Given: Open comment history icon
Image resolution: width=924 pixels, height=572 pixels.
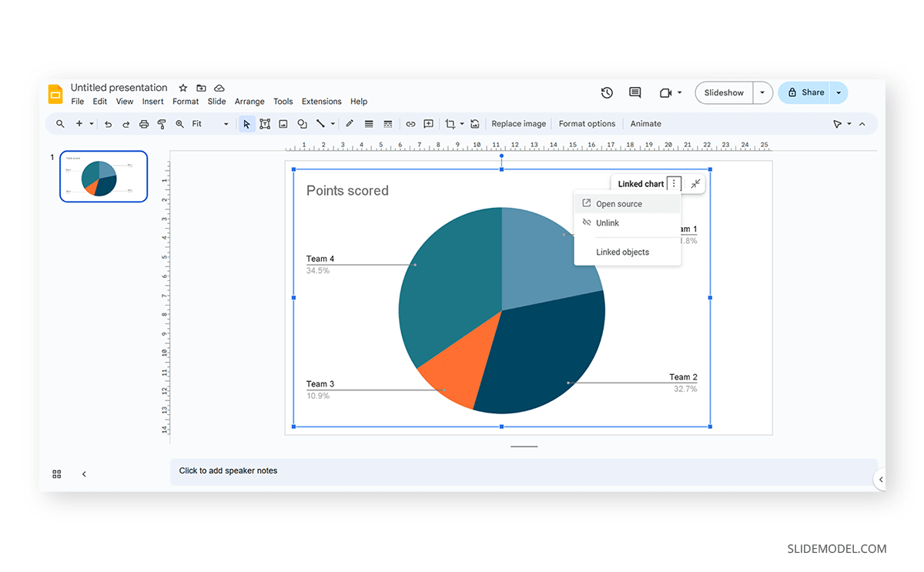Looking at the screenshot, I should 635,92.
